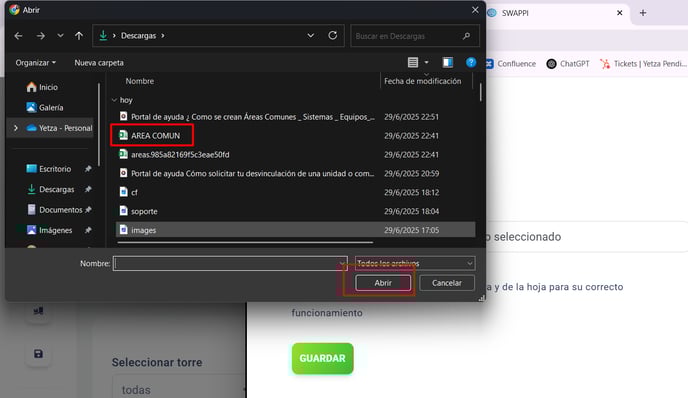Open the help question mark icon

pos(471,62)
